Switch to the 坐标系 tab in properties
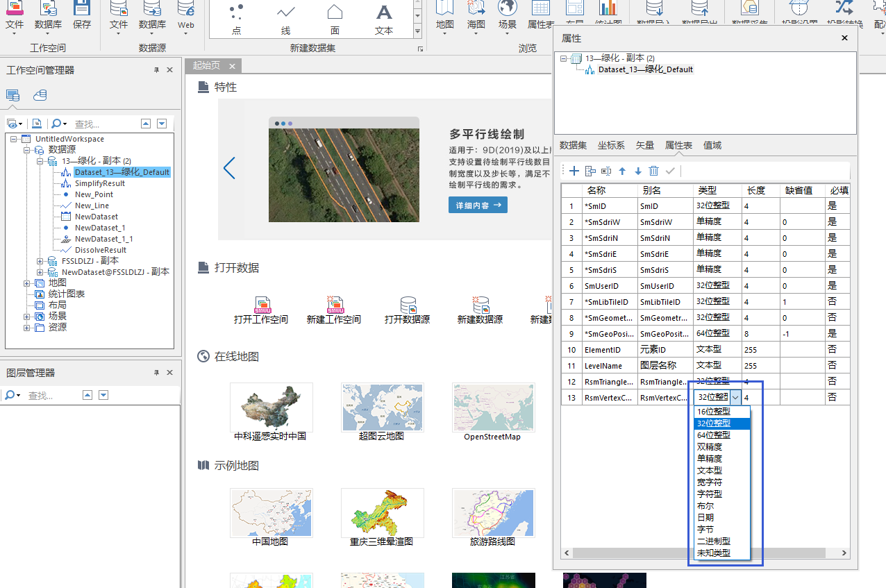The image size is (886, 588). 611,145
